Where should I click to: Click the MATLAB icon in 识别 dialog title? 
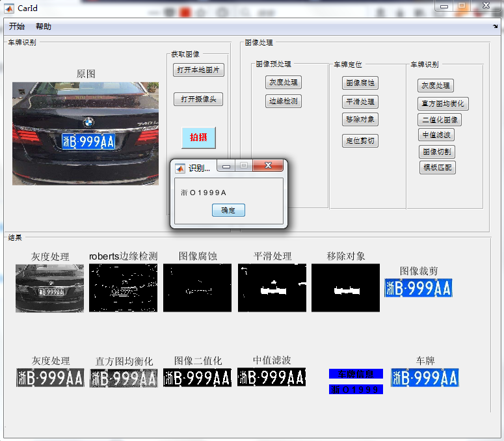tap(180, 168)
